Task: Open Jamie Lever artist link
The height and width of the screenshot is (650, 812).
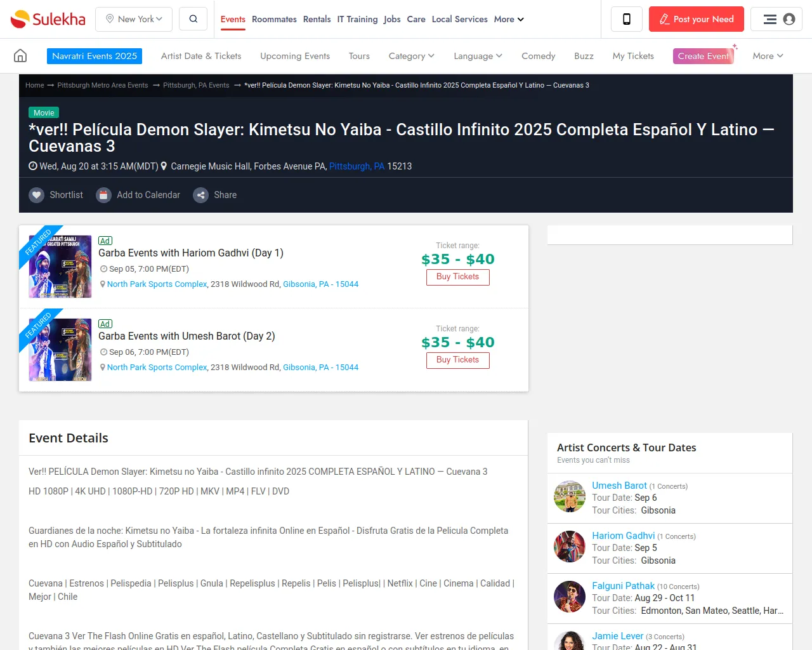Action: pos(617,636)
